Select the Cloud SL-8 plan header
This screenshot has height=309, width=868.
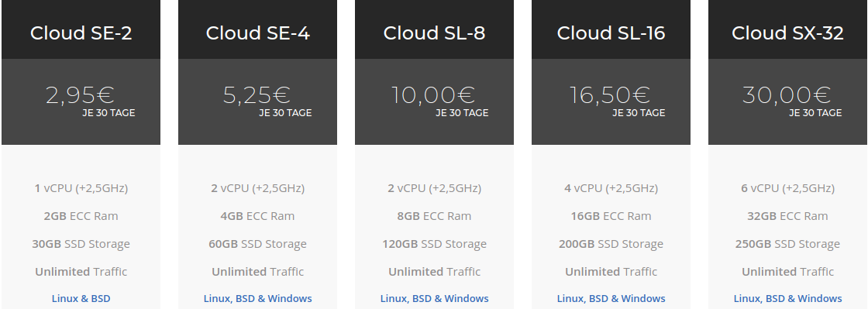(434, 33)
